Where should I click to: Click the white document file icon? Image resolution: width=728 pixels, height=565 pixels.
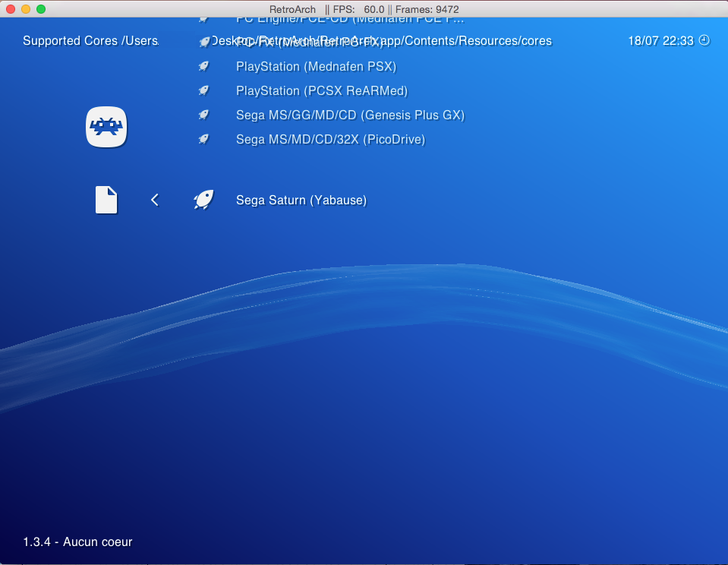point(106,200)
